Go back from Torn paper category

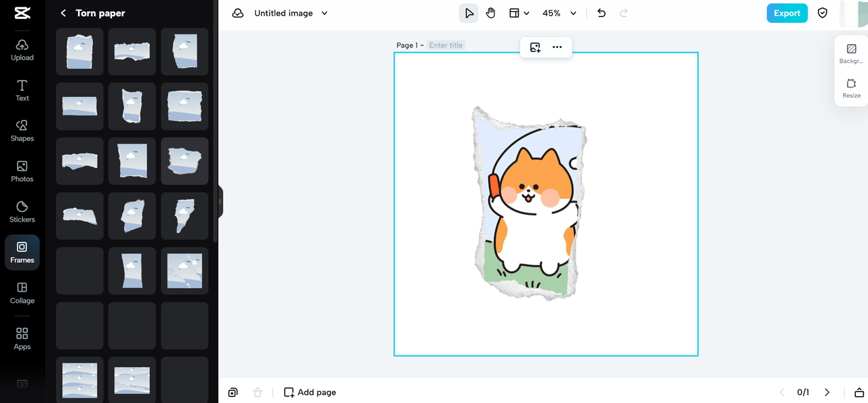coord(63,13)
